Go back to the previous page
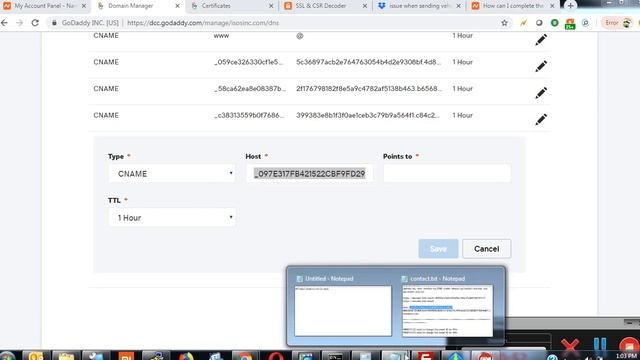Image resolution: width=640 pixels, height=360 pixels. 5,23
